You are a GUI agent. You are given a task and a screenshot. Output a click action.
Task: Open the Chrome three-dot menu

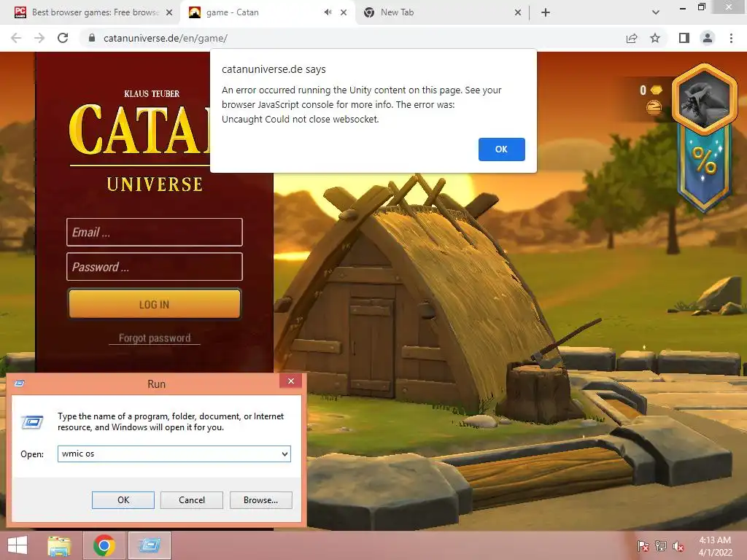[731, 38]
